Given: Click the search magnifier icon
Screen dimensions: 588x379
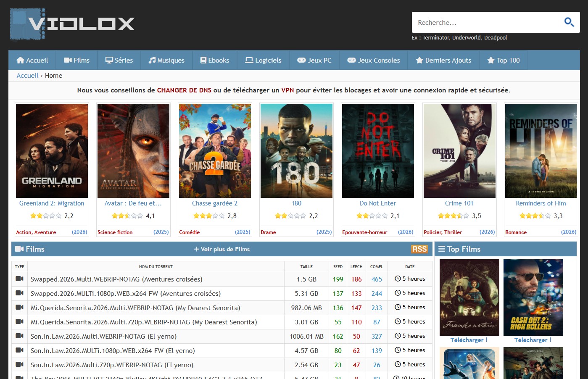Looking at the screenshot, I should pos(569,22).
